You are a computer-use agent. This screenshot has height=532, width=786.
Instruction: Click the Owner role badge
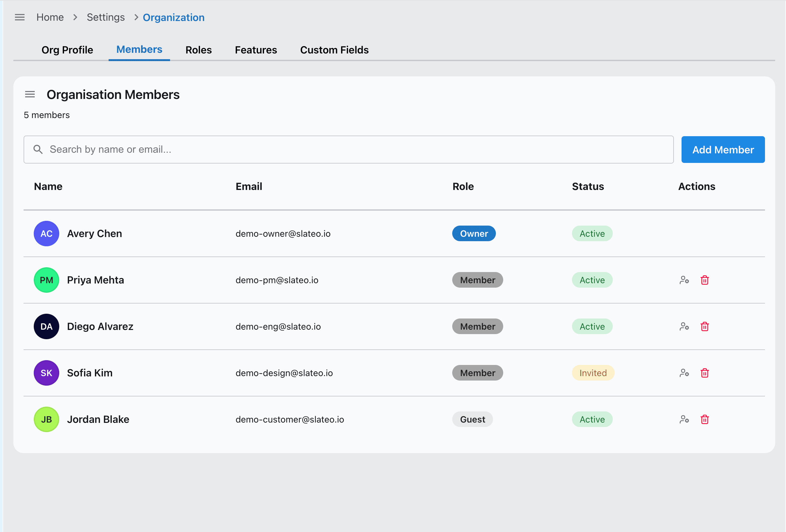474,234
